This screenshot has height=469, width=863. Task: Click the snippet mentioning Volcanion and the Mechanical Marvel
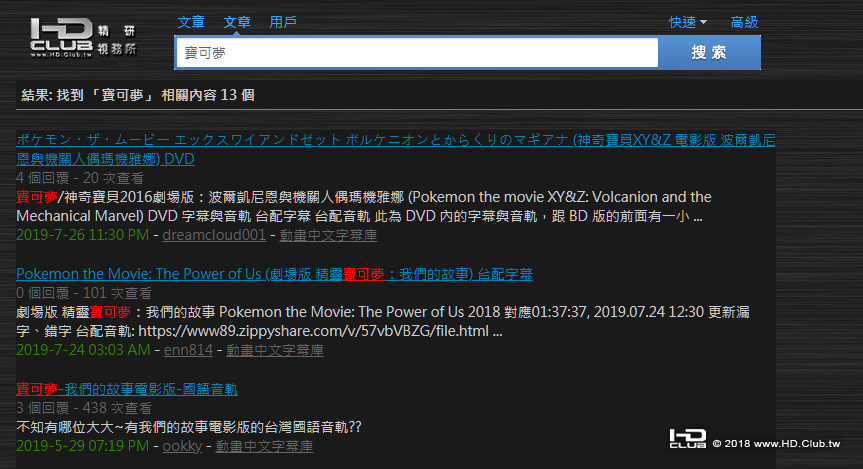tap(364, 206)
